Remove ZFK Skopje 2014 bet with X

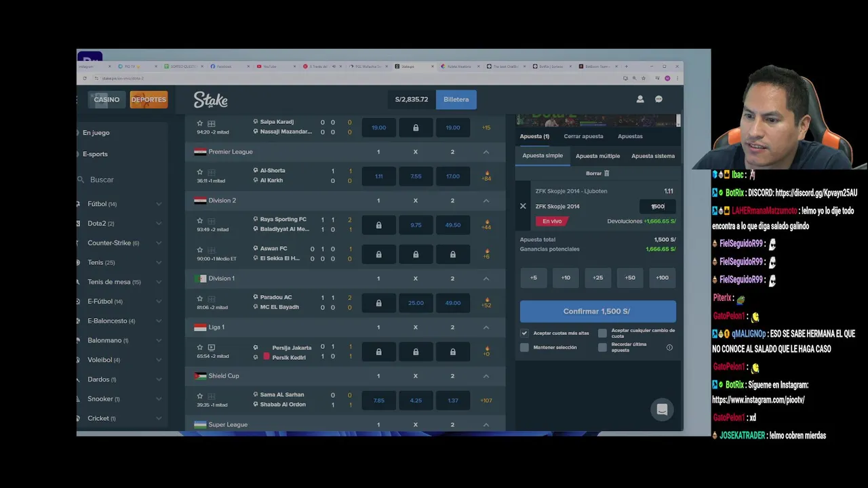pyautogui.click(x=523, y=206)
